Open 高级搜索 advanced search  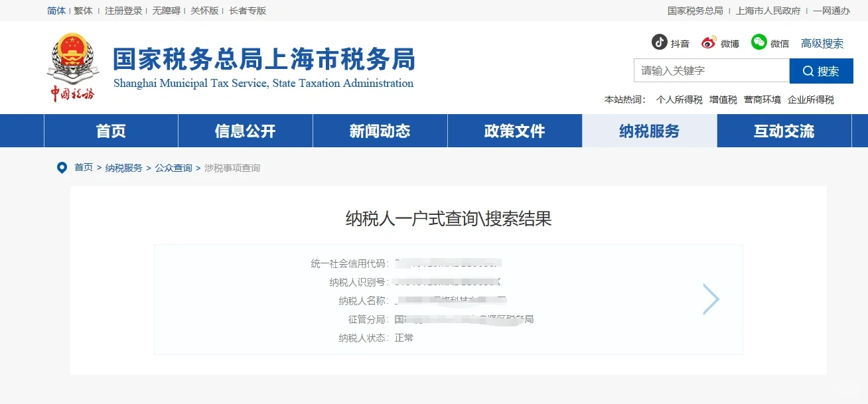pyautogui.click(x=822, y=43)
